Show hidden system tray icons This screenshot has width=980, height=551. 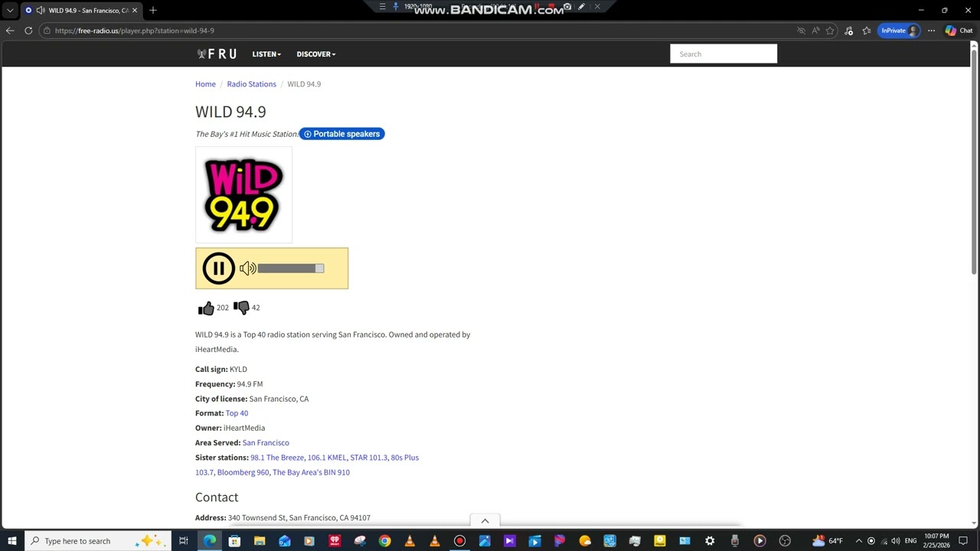click(858, 541)
